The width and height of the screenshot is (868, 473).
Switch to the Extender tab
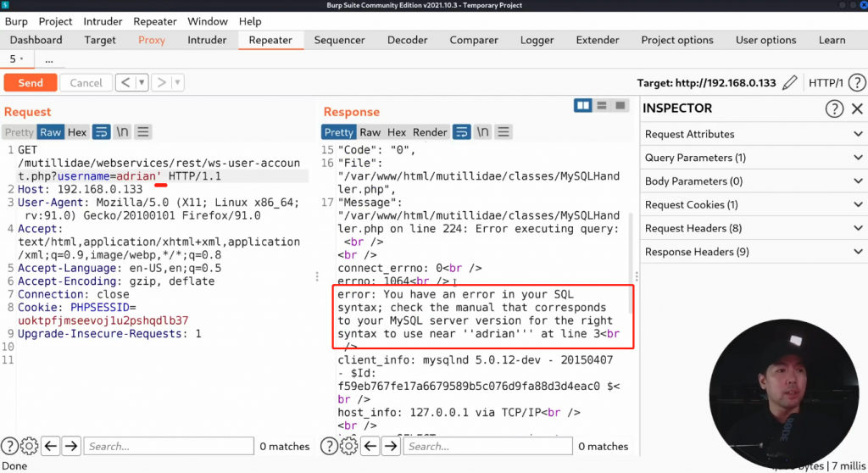[x=598, y=40]
